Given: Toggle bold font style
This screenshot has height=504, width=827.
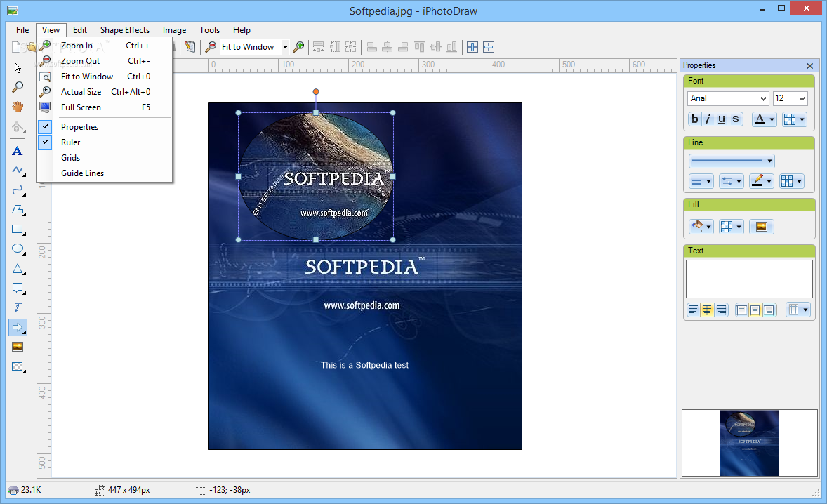Looking at the screenshot, I should (695, 119).
